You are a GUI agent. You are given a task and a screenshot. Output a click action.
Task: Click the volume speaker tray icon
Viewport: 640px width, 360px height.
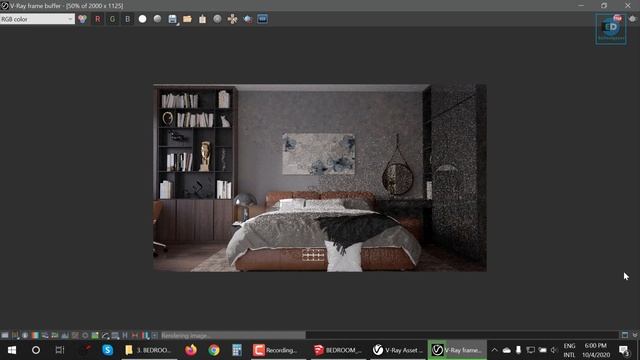tap(554, 350)
